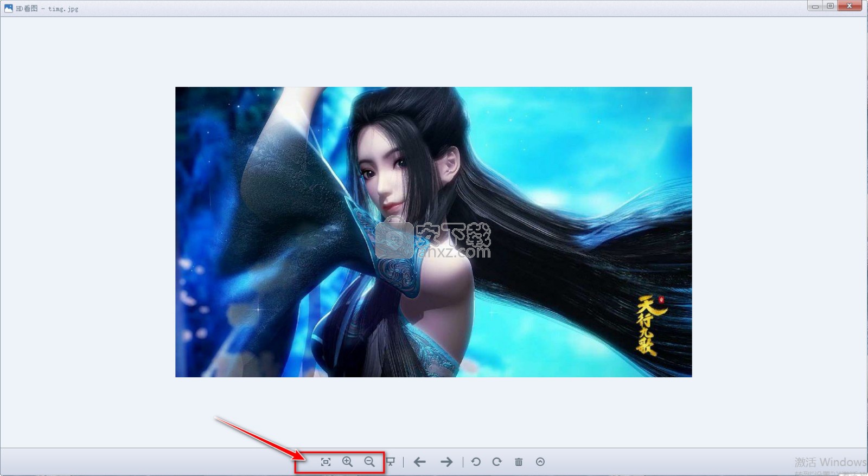Zoom out with the magnifier minus icon

369,462
